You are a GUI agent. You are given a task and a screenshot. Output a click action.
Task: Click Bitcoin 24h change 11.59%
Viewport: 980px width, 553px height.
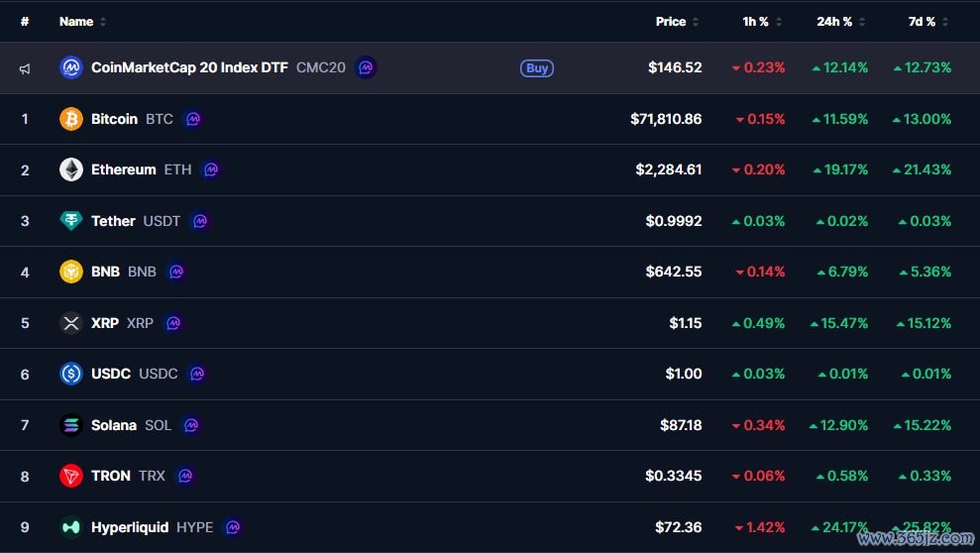click(x=840, y=119)
